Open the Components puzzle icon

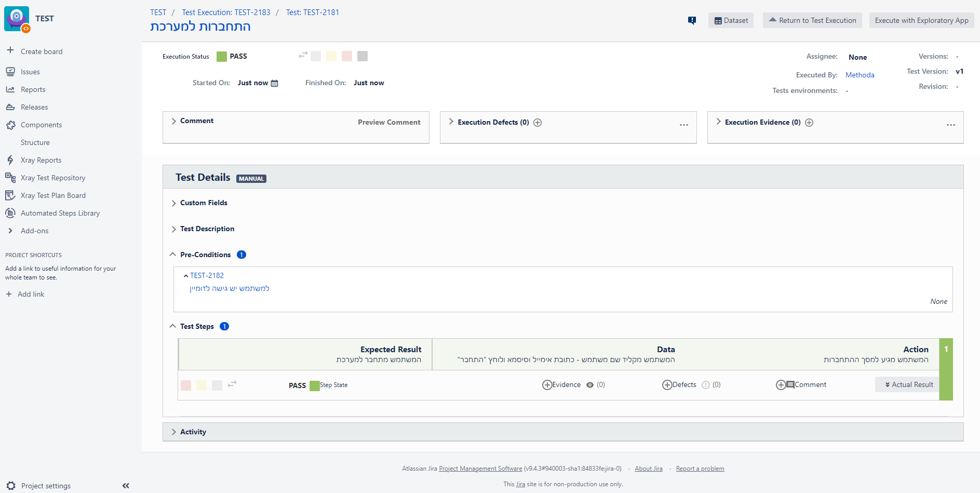(10, 125)
